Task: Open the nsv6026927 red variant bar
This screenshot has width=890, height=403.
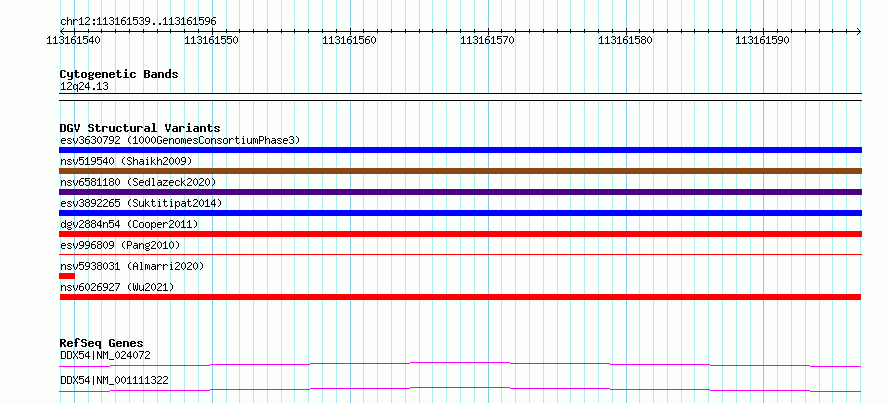Action: pyautogui.click(x=460, y=297)
